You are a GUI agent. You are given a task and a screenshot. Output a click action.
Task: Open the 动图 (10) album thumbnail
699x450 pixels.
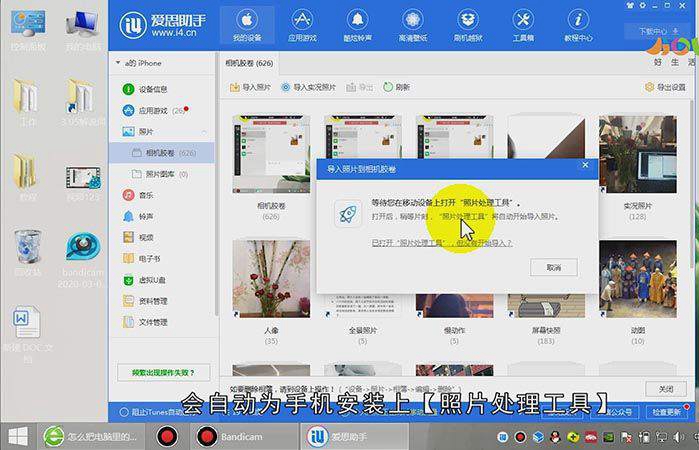[637, 279]
